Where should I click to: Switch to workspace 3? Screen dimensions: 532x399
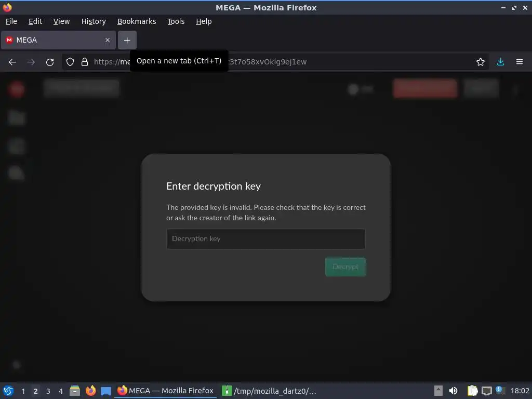point(48,391)
